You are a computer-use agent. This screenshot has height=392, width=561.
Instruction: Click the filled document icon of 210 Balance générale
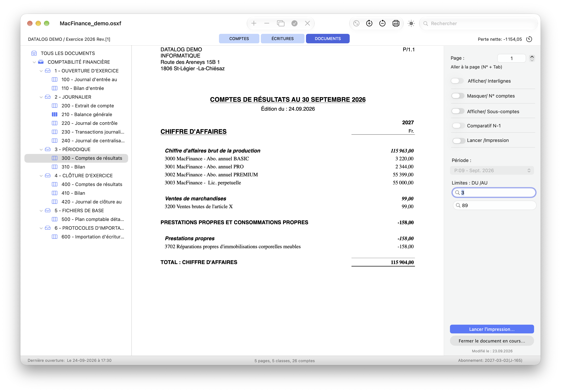[x=55, y=114]
